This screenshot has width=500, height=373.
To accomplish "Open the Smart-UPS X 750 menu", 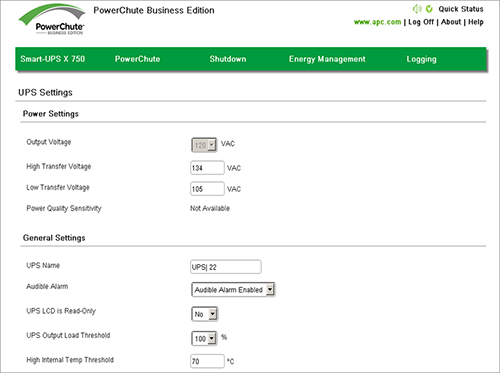I will [x=53, y=59].
